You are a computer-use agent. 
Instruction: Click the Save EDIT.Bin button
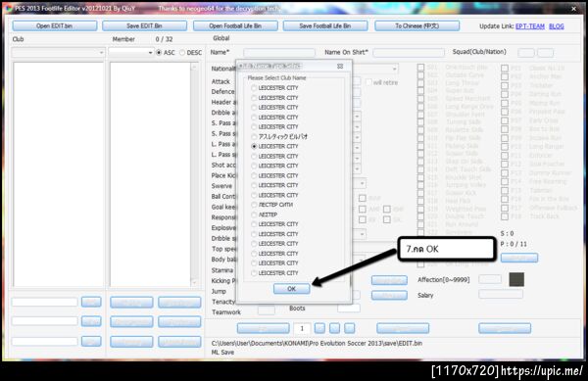coord(144,25)
